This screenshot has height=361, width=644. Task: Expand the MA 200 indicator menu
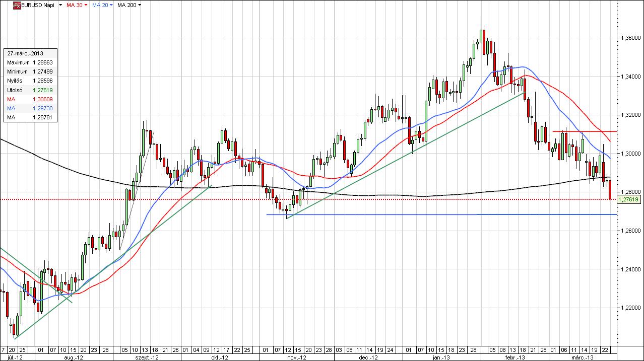tap(140, 5)
